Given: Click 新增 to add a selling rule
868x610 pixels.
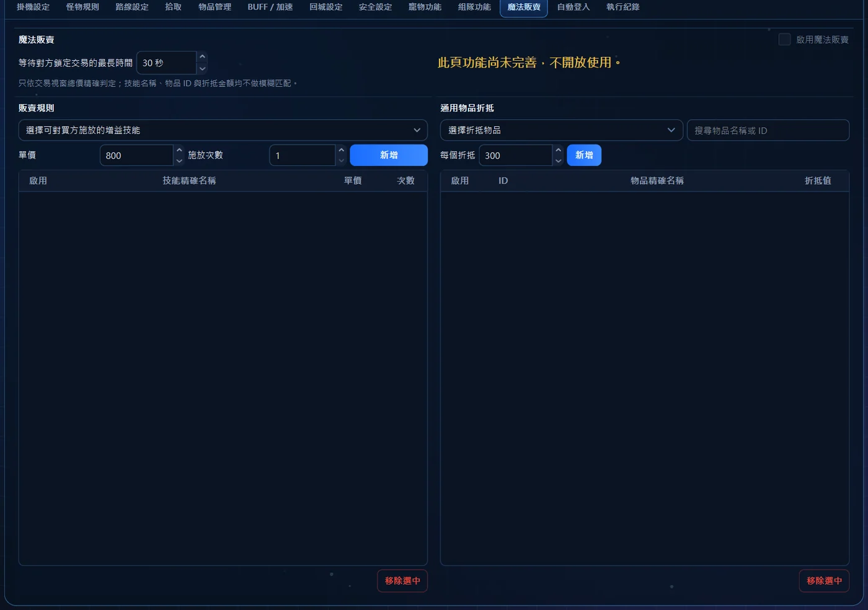Looking at the screenshot, I should click(389, 155).
